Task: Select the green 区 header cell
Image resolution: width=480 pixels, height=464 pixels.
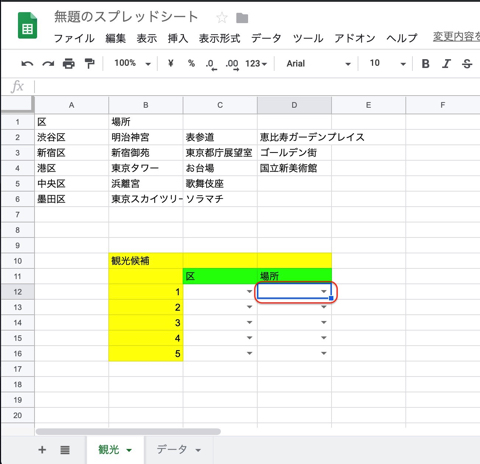Action: (220, 276)
